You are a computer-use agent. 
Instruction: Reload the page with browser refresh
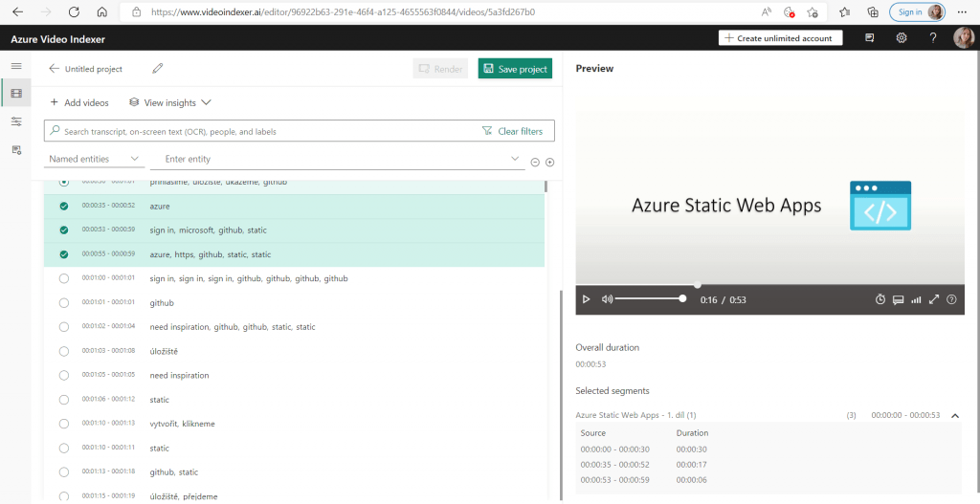(74, 11)
